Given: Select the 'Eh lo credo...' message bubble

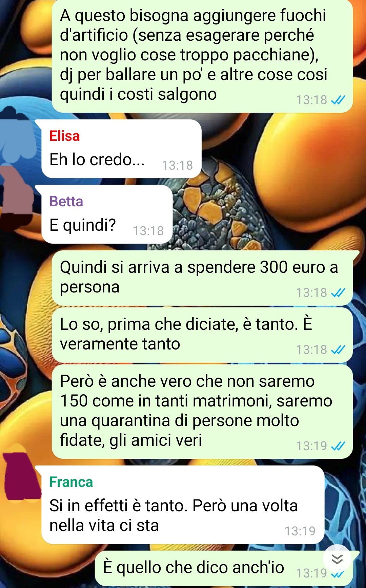Looking at the screenshot, I should point(121,149).
